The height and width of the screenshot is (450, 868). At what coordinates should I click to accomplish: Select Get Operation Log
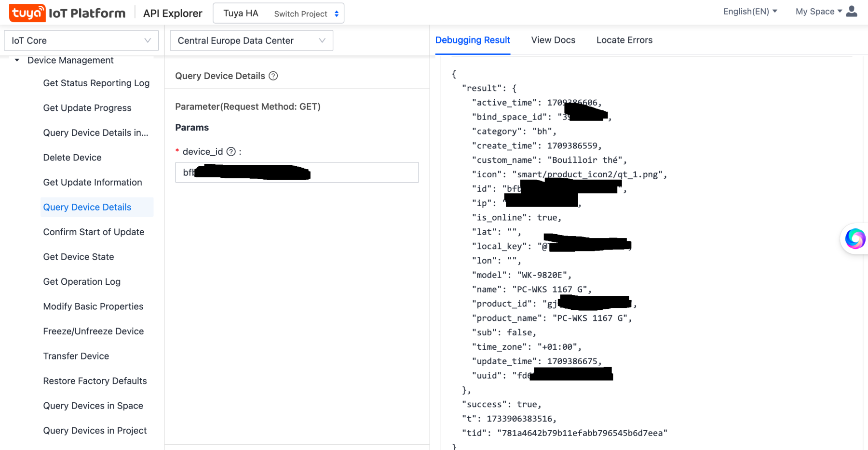82,281
